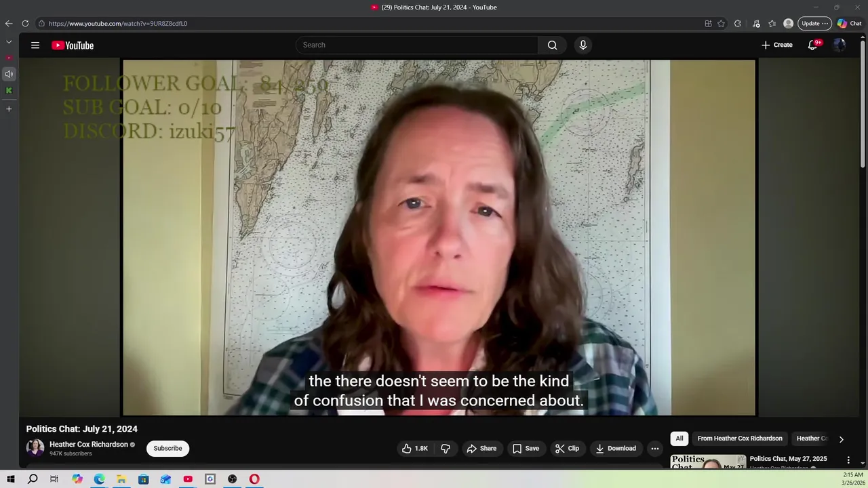Open the browser profile avatar
This screenshot has width=868, height=488.
point(788,24)
